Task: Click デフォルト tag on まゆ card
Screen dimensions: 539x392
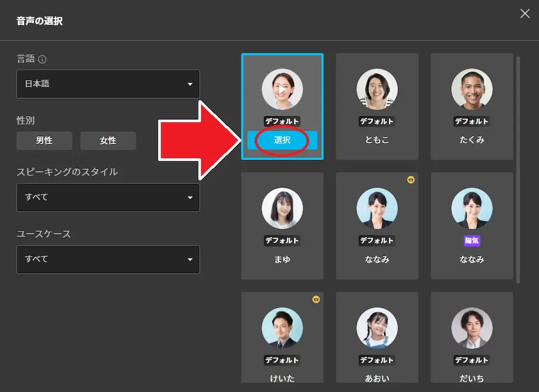Action: (x=282, y=240)
